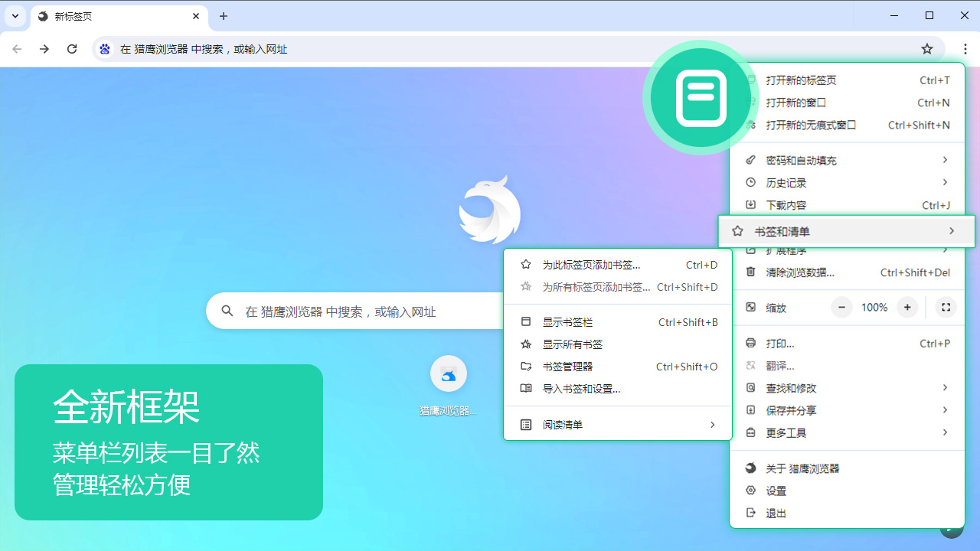Screen dimensions: 980x551
Task: Open a new tab with the plus icon
Action: [x=223, y=16]
